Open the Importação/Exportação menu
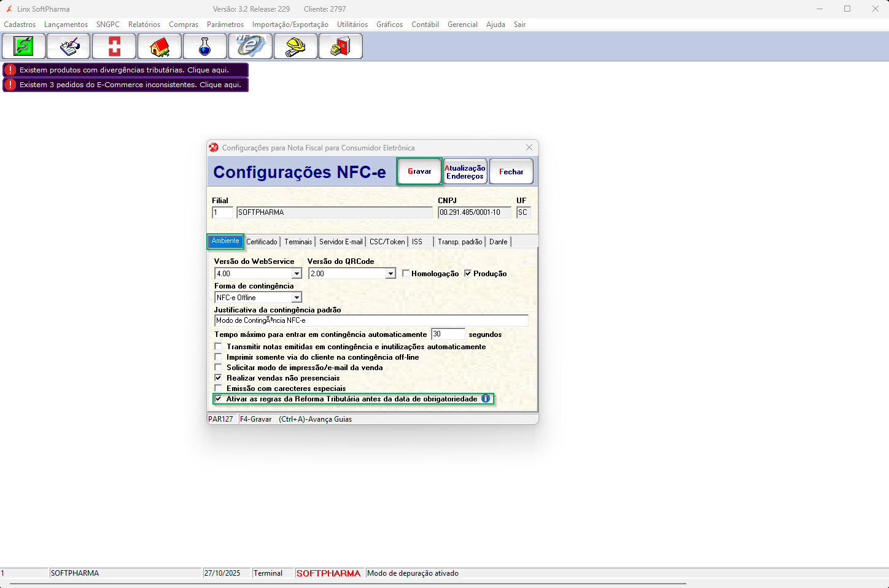Viewport: 889px width, 588px height. [290, 25]
